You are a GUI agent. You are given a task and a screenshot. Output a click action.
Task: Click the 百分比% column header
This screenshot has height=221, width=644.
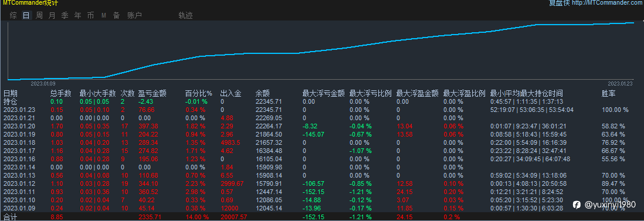[198, 94]
